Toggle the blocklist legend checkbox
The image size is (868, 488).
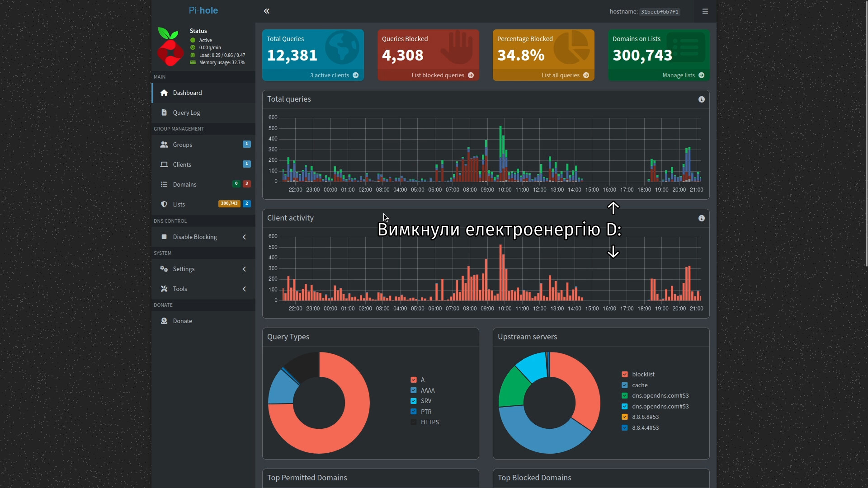point(624,374)
